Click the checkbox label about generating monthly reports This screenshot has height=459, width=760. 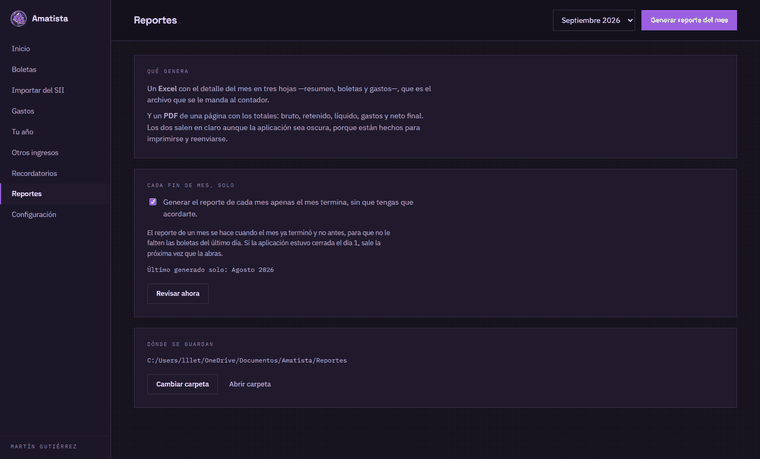click(288, 208)
